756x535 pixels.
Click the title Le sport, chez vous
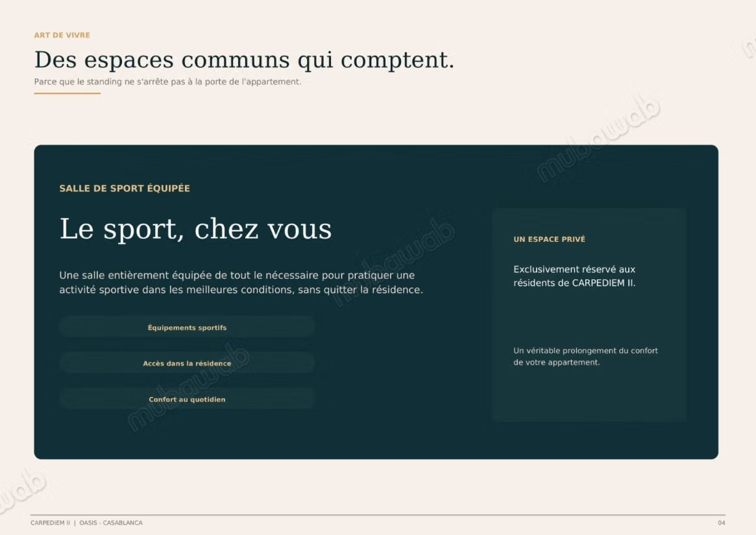[195, 229]
